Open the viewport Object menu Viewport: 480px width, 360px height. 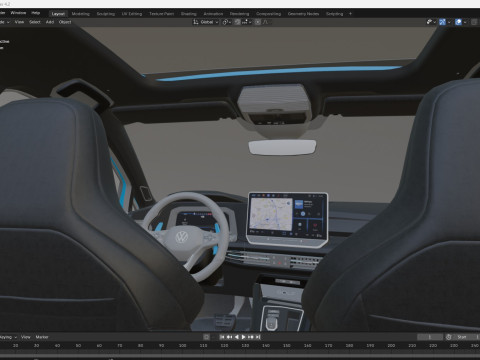[x=65, y=22]
